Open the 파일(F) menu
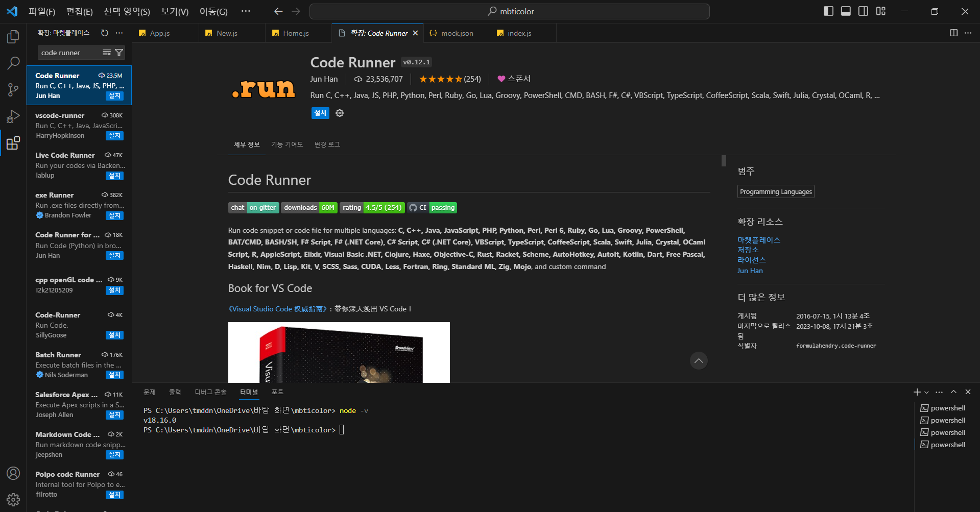This screenshot has width=980, height=512. (42, 11)
